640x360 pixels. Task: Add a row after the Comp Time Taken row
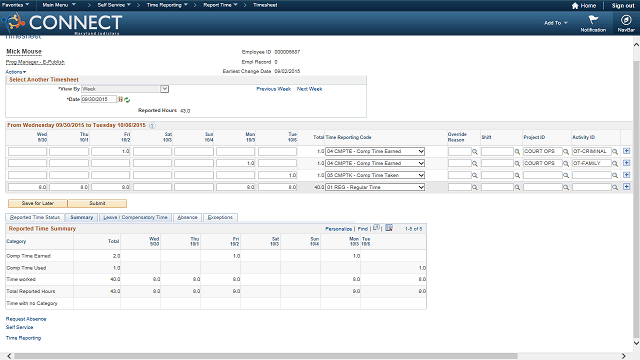[x=627, y=175]
